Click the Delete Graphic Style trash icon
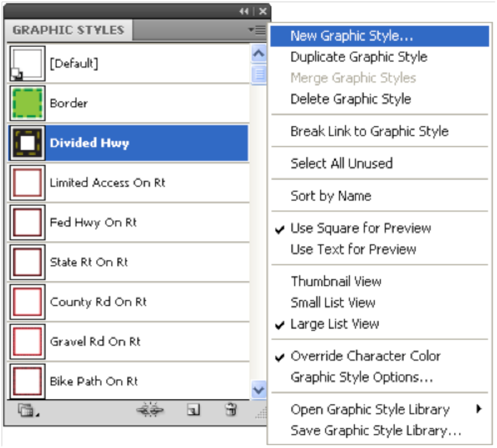497x448 pixels. coord(231,409)
